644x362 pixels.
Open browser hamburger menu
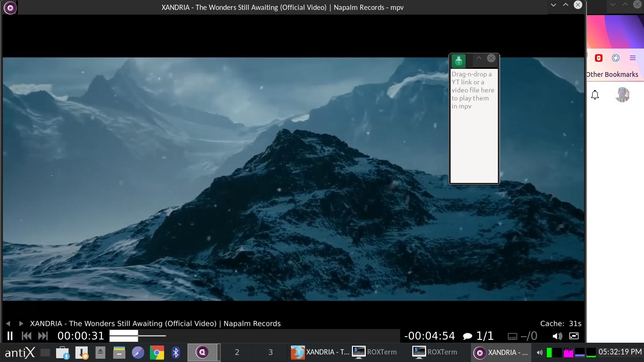633,58
